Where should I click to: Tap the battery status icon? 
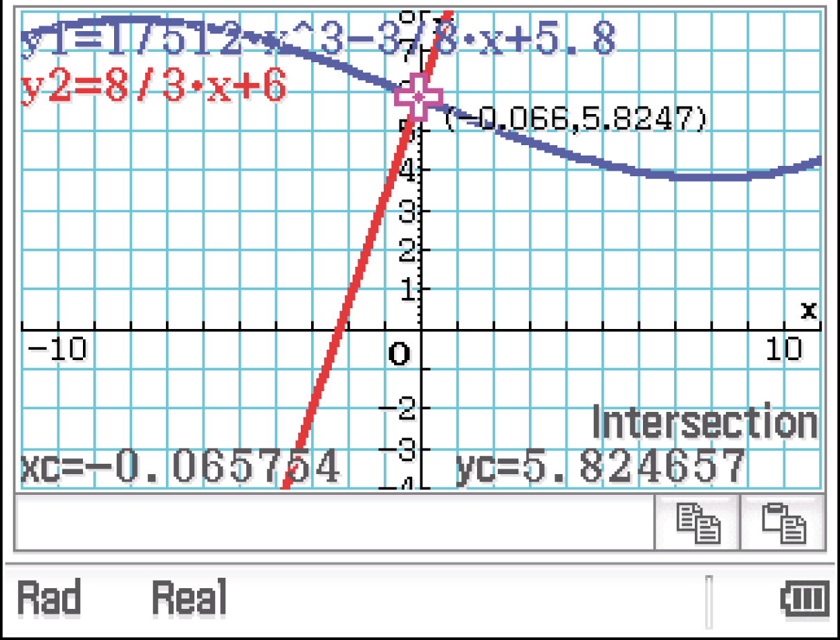[805, 598]
